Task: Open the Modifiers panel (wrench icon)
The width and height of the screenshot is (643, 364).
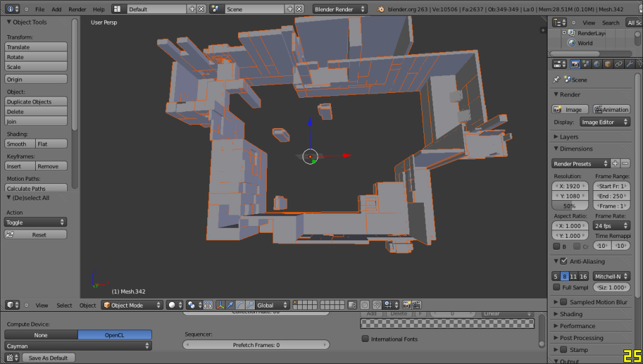Action: [x=630, y=63]
